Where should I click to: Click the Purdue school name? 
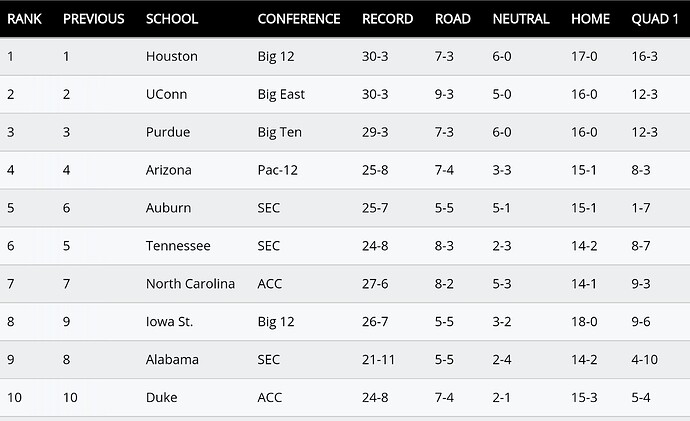pos(168,132)
